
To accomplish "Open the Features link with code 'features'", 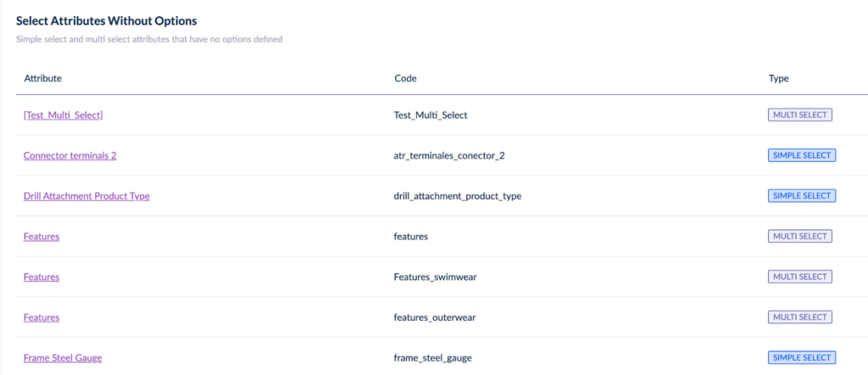I will (42, 237).
